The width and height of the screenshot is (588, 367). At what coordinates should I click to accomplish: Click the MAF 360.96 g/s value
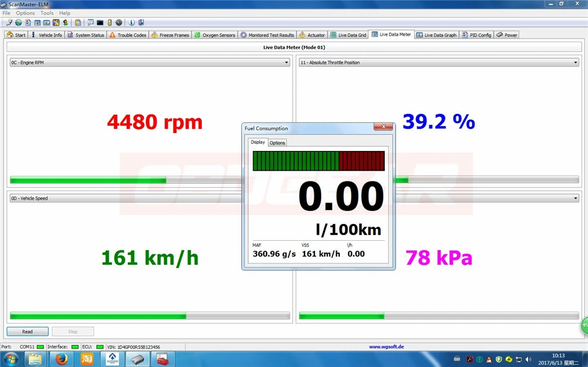pos(274,254)
